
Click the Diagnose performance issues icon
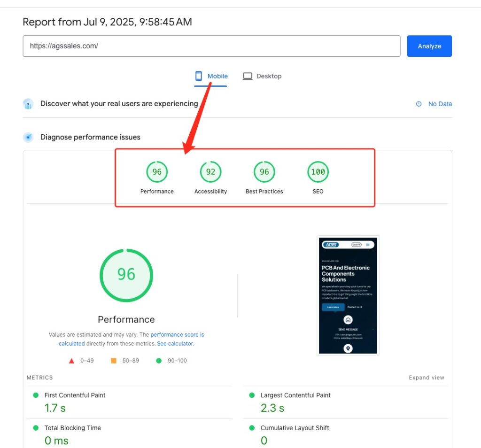[x=28, y=137]
